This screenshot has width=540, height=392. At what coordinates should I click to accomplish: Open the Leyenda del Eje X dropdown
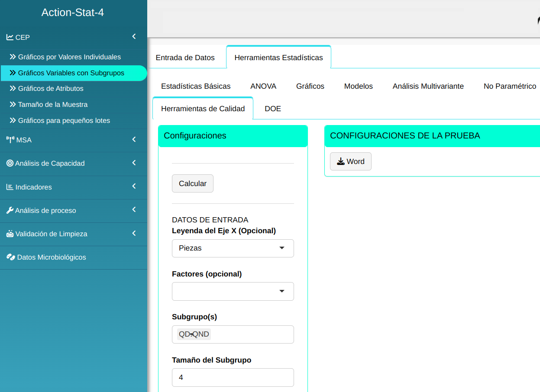(x=233, y=248)
